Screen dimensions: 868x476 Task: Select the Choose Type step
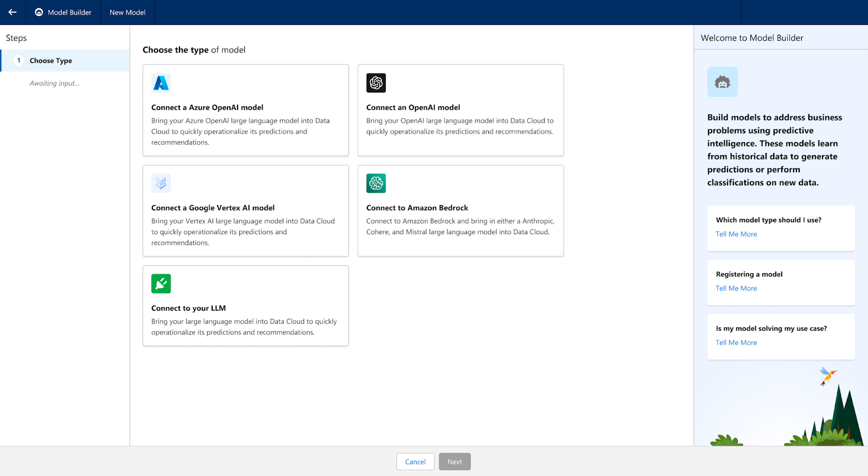(51, 61)
